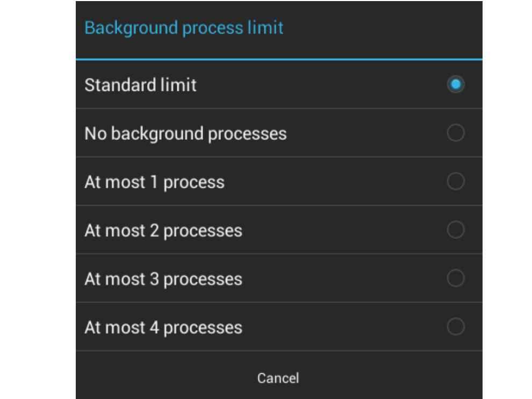532x399 pixels.
Task: Disallow all background processes via its row
Action: point(279,133)
